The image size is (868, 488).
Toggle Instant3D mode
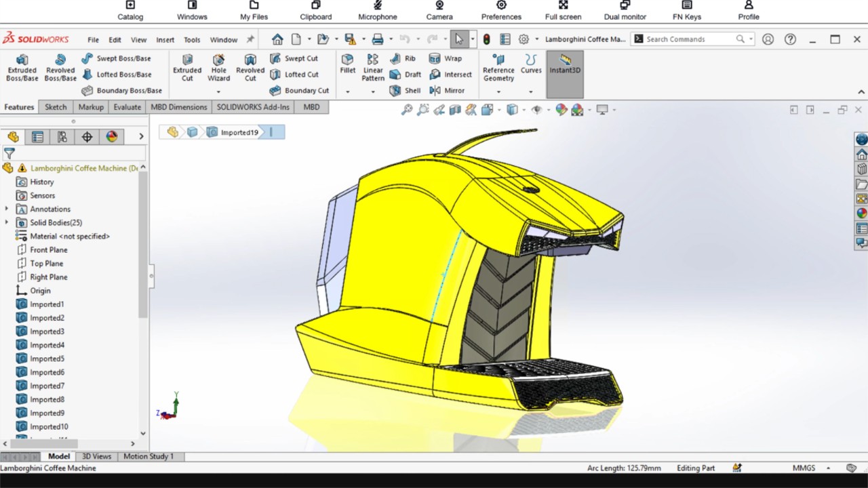565,74
